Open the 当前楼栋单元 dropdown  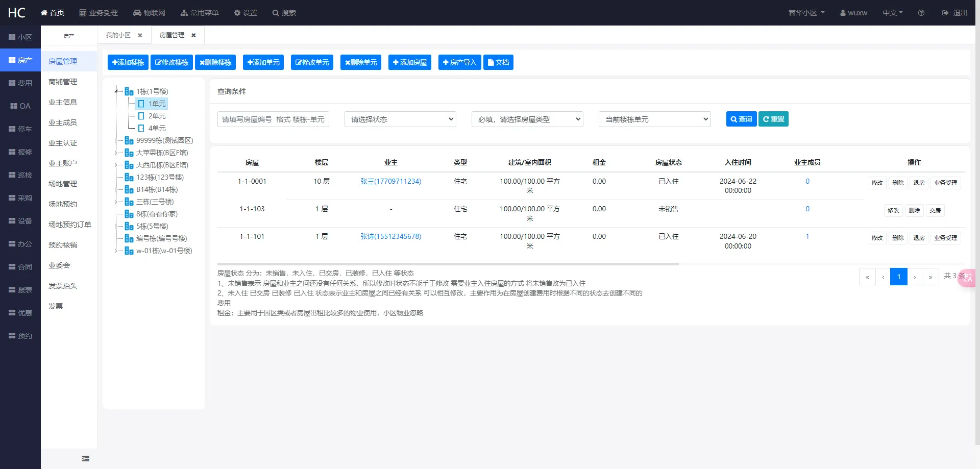(654, 119)
